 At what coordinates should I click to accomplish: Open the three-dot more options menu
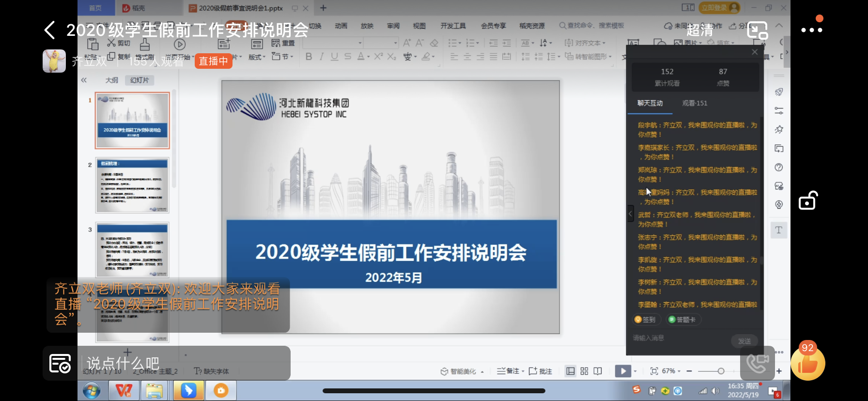pos(811,30)
